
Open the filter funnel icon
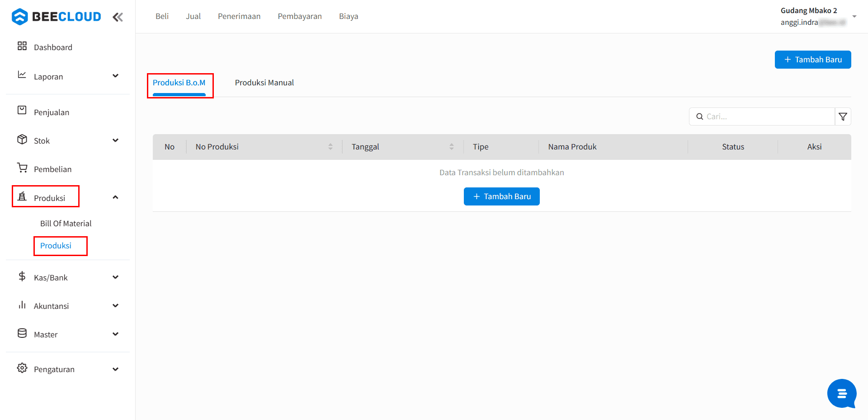843,117
